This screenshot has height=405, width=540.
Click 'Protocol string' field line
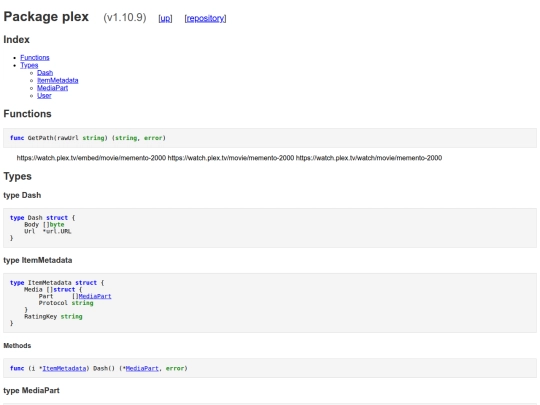coord(66,303)
